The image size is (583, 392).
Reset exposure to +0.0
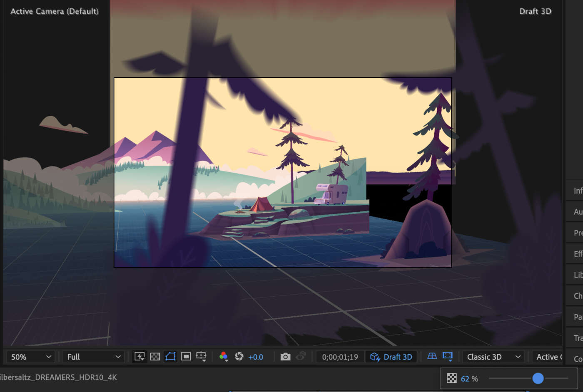pos(239,357)
